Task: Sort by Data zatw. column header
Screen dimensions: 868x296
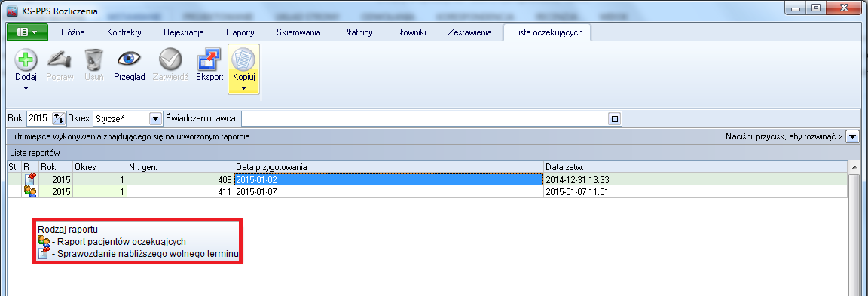Action: pyautogui.click(x=695, y=166)
